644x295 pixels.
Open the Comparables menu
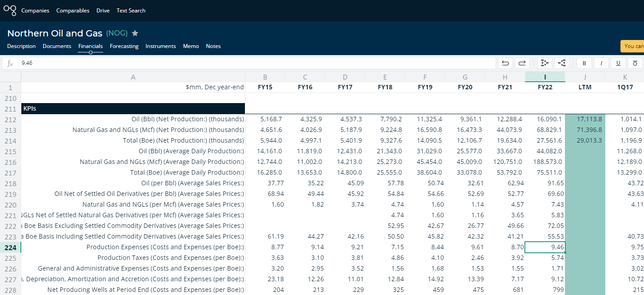73,11
